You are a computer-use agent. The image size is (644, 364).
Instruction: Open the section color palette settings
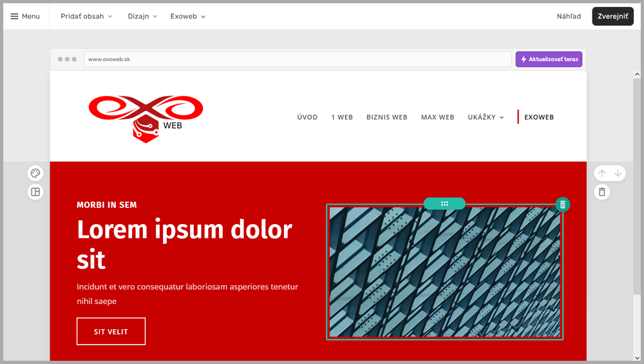[35, 173]
